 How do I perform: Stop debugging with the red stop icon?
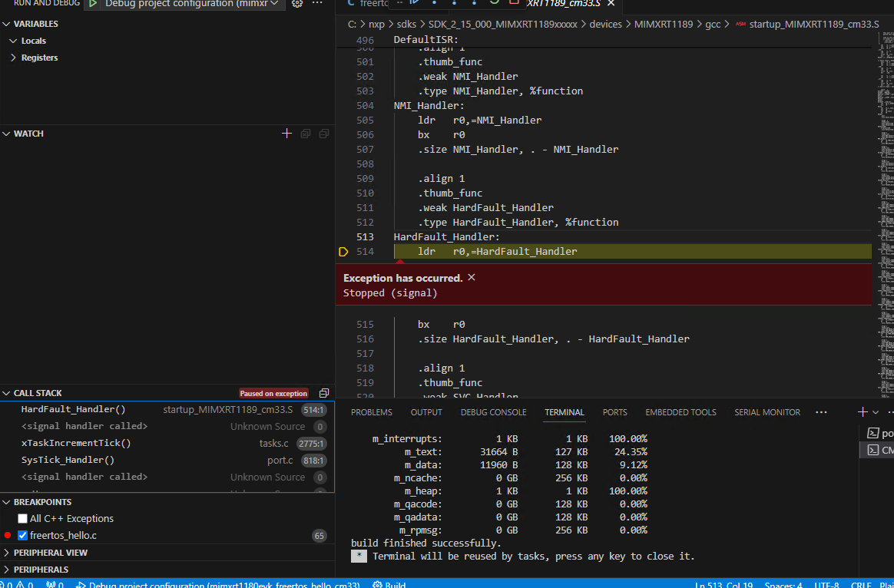pyautogui.click(x=512, y=5)
